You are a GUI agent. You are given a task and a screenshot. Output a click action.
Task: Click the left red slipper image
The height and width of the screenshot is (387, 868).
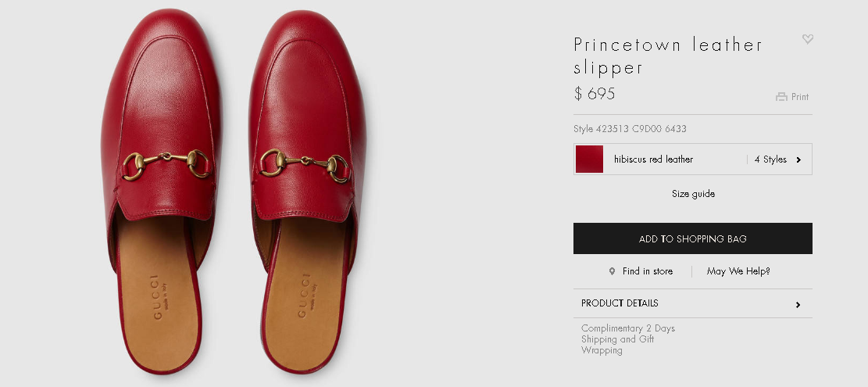(x=160, y=191)
